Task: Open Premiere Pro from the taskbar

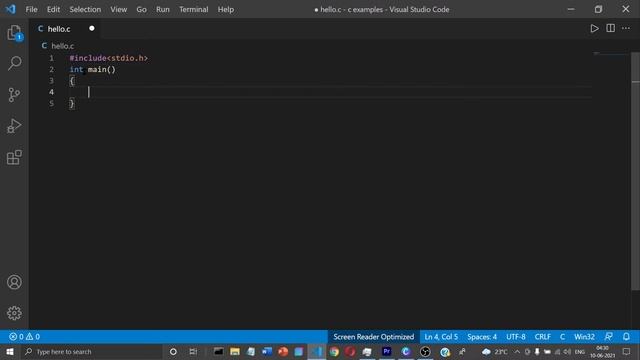Action: (x=387, y=351)
